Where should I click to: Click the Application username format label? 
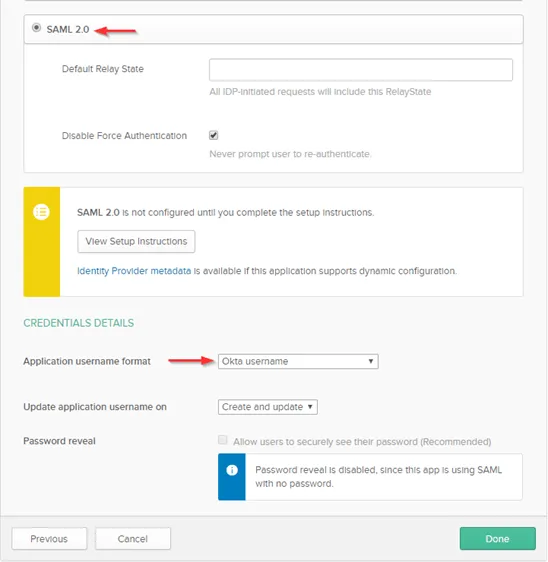pyautogui.click(x=87, y=361)
